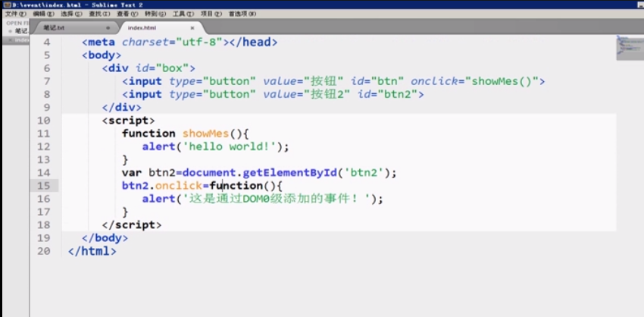The image size is (644, 317).
Task: Open the 编辑 (Edit) menu
Action: coord(43,14)
